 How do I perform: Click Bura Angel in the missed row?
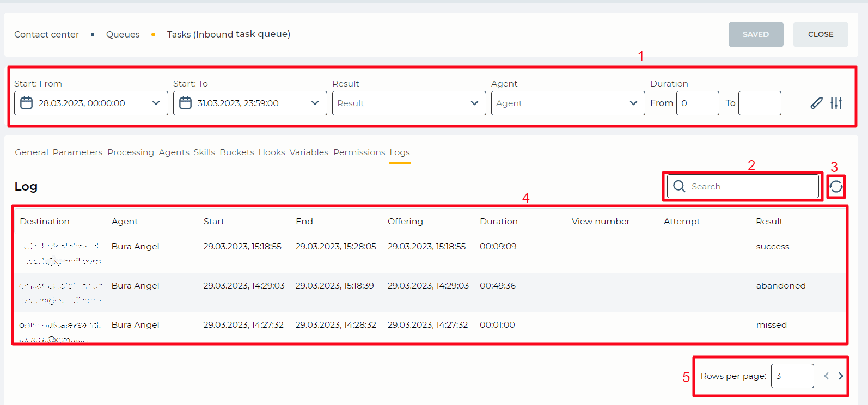(x=135, y=325)
